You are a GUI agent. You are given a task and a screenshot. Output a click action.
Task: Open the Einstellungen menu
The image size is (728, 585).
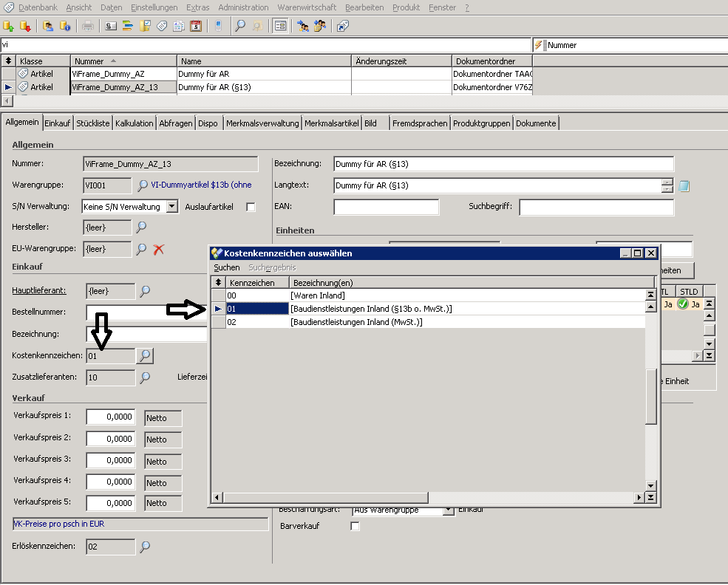(154, 7)
